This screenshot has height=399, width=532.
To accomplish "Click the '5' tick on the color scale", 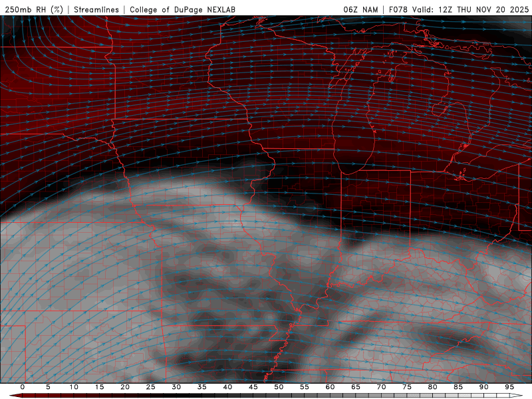I will pos(48,387).
